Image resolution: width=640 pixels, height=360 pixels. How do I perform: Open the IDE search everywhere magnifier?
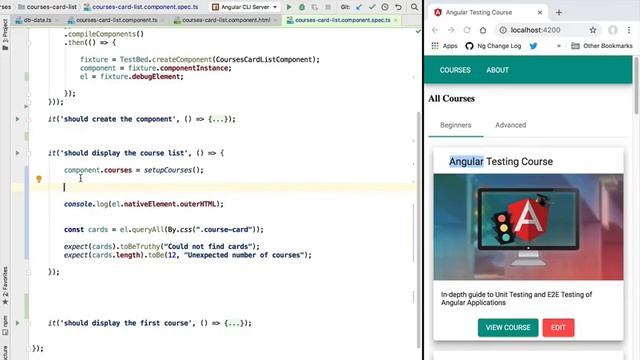[414, 7]
